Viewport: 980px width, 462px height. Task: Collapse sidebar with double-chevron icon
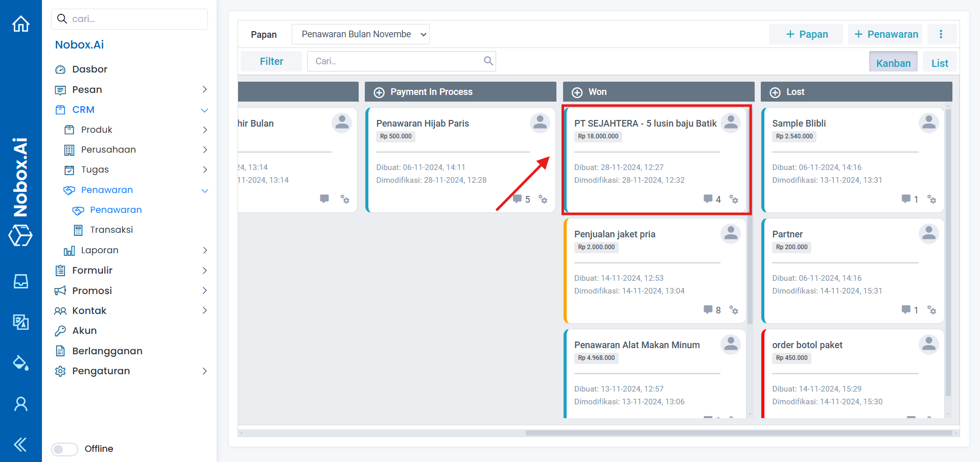[x=20, y=445]
